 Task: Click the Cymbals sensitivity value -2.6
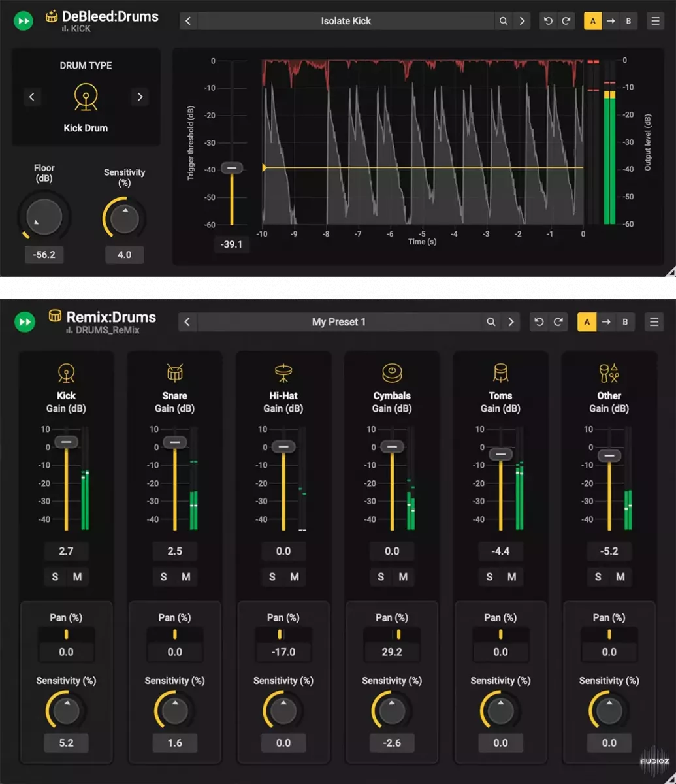click(392, 743)
